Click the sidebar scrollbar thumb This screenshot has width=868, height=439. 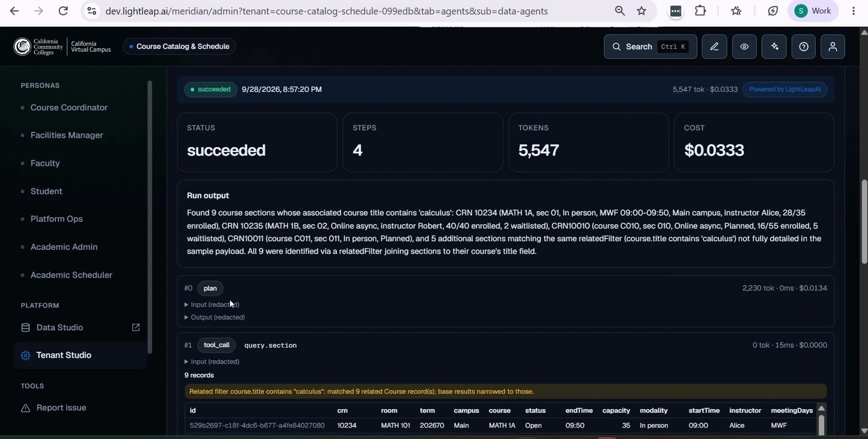pyautogui.click(x=150, y=217)
